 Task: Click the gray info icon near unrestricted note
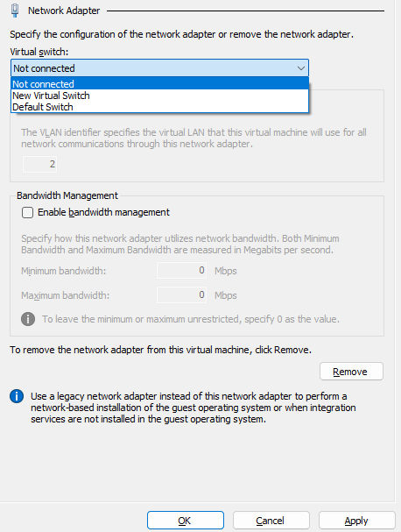point(28,319)
